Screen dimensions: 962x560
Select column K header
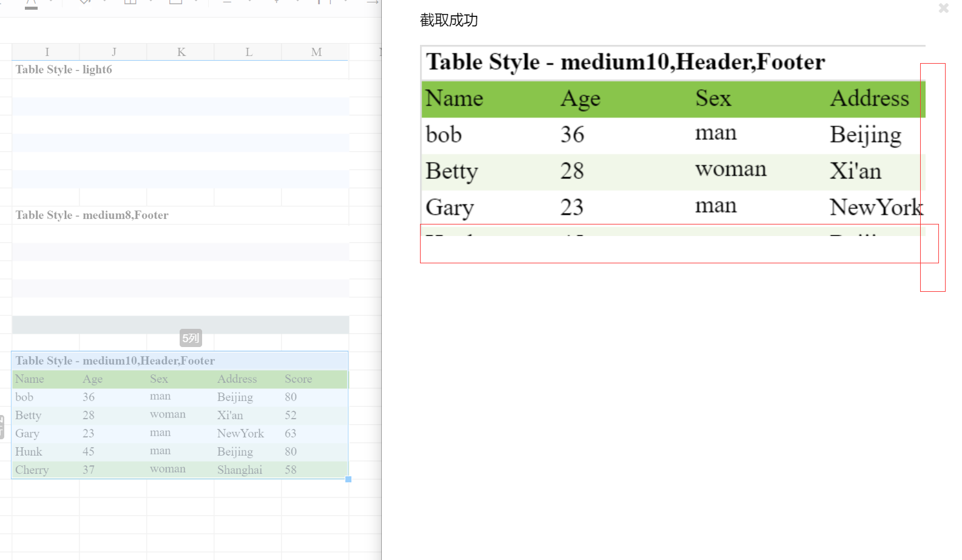(181, 52)
